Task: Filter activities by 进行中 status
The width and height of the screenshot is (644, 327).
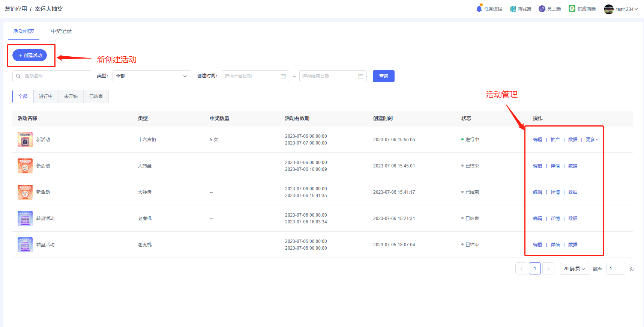Action: point(46,96)
